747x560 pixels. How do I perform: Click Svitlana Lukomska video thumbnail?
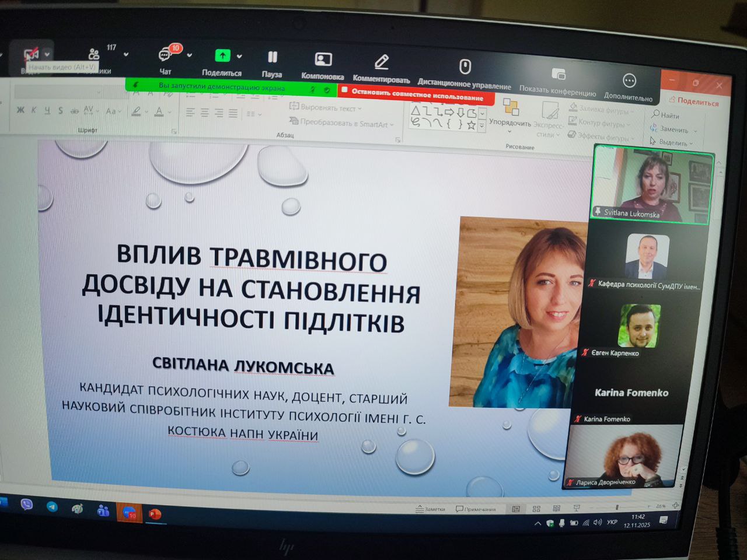point(652,183)
